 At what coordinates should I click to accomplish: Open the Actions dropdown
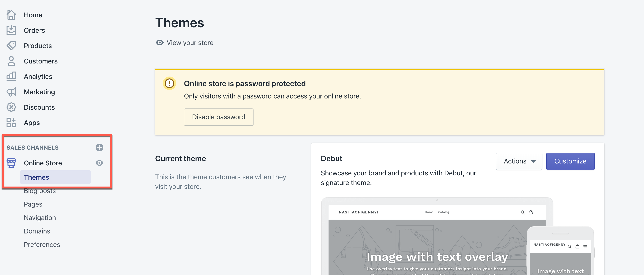(519, 161)
